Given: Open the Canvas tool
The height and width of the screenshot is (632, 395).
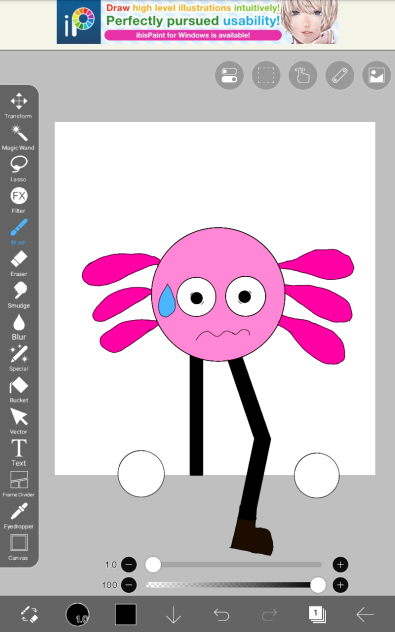Looking at the screenshot, I should point(19,547).
